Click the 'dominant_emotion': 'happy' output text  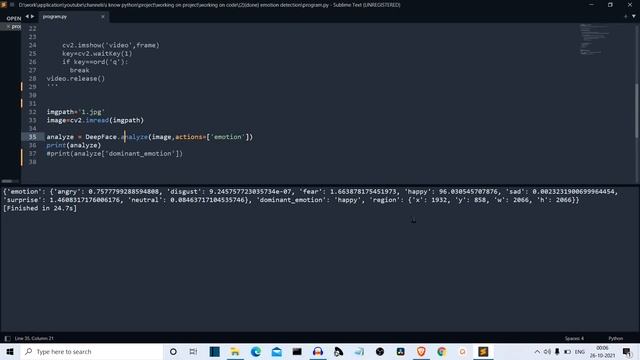(308, 200)
